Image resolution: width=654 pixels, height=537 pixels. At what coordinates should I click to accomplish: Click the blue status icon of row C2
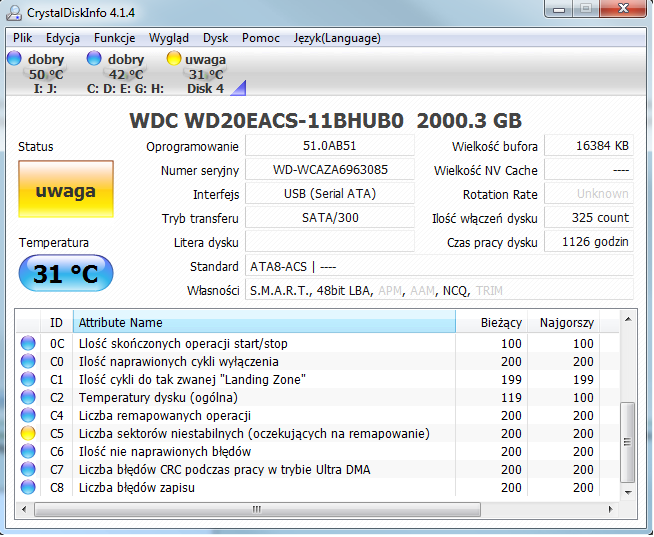coord(28,397)
